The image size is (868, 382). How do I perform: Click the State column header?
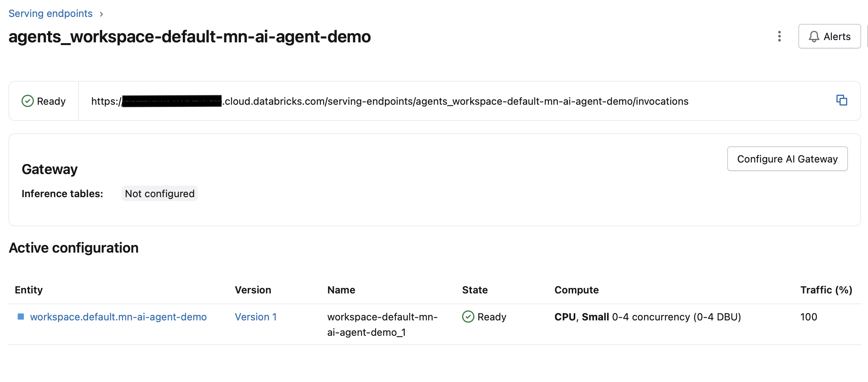pos(475,290)
